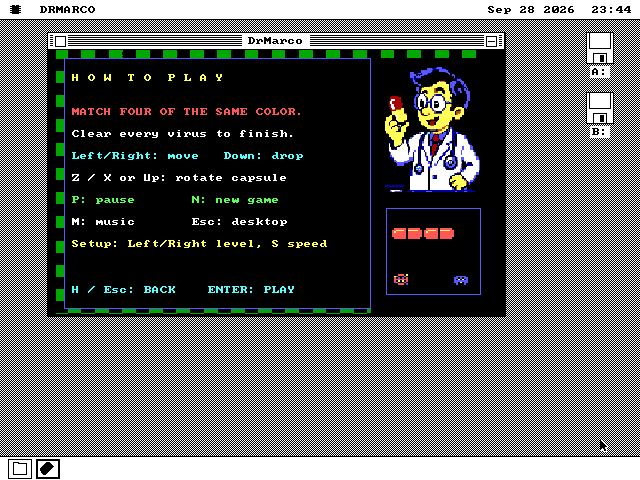Click the date and time display

click(559, 9)
